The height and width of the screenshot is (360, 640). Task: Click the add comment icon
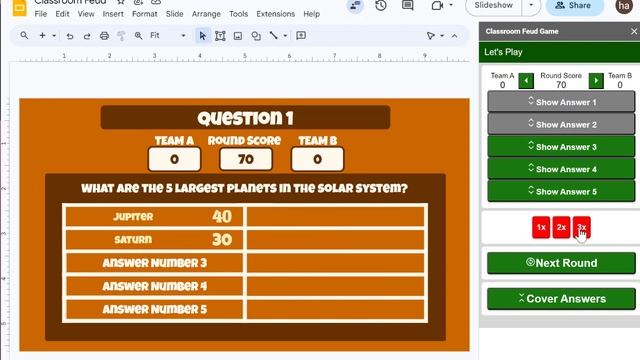click(301, 36)
